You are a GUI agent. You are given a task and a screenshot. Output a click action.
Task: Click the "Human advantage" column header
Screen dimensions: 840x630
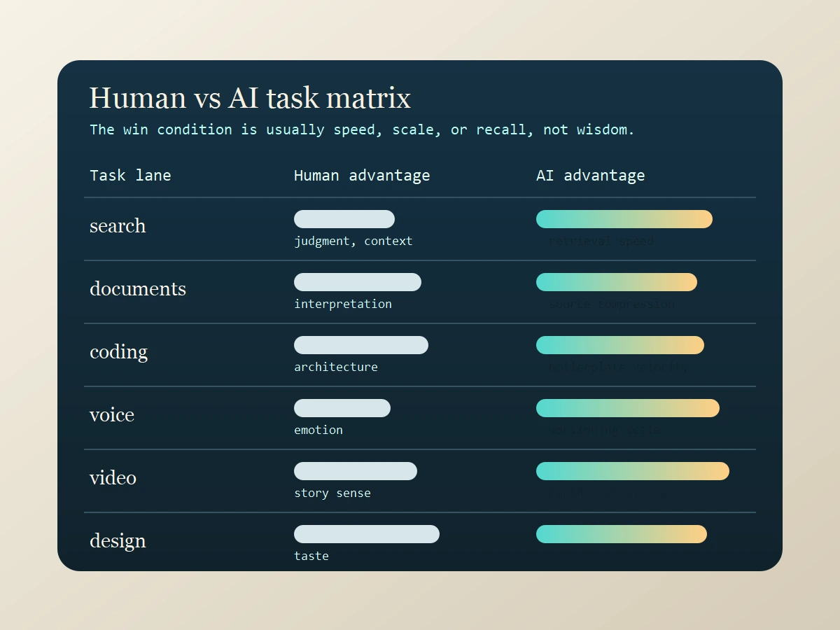pos(362,175)
